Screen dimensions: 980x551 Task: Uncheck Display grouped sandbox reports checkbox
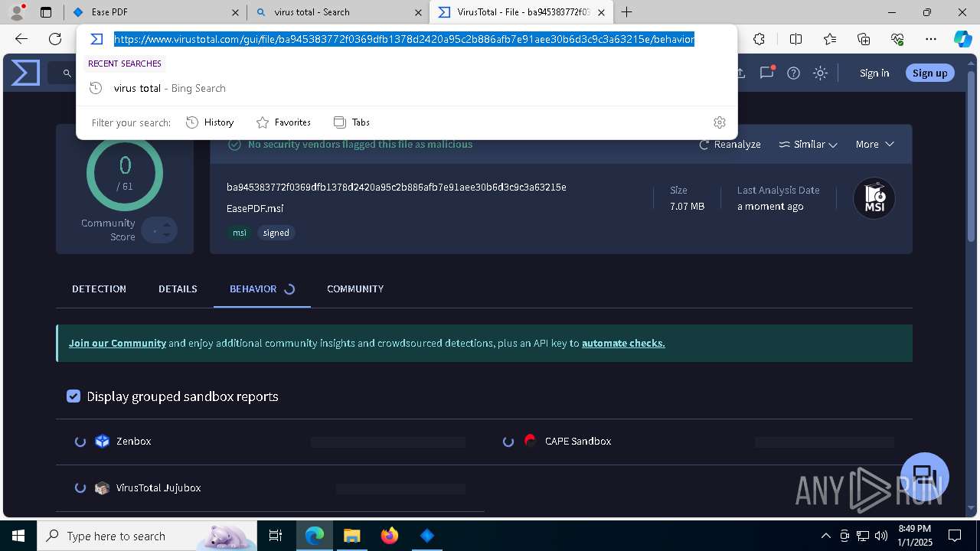73,396
